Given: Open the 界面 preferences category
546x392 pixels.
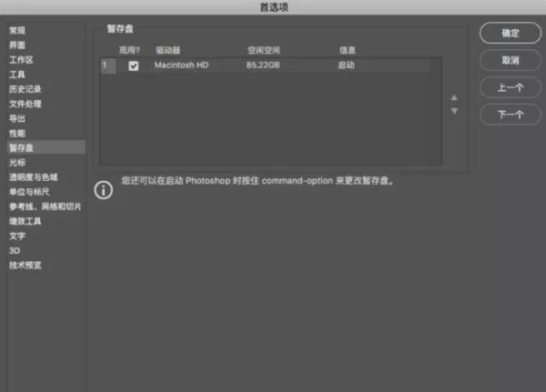Looking at the screenshot, I should (x=17, y=45).
